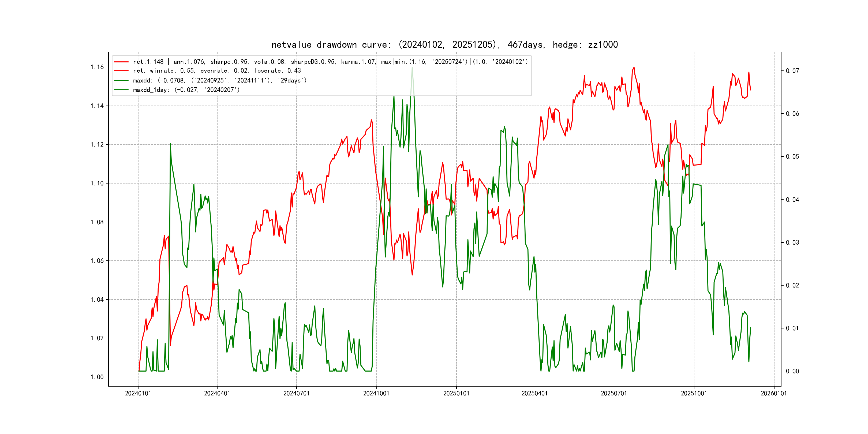
Task: Click the 1.08 left axis label
Action: pyautogui.click(x=97, y=222)
